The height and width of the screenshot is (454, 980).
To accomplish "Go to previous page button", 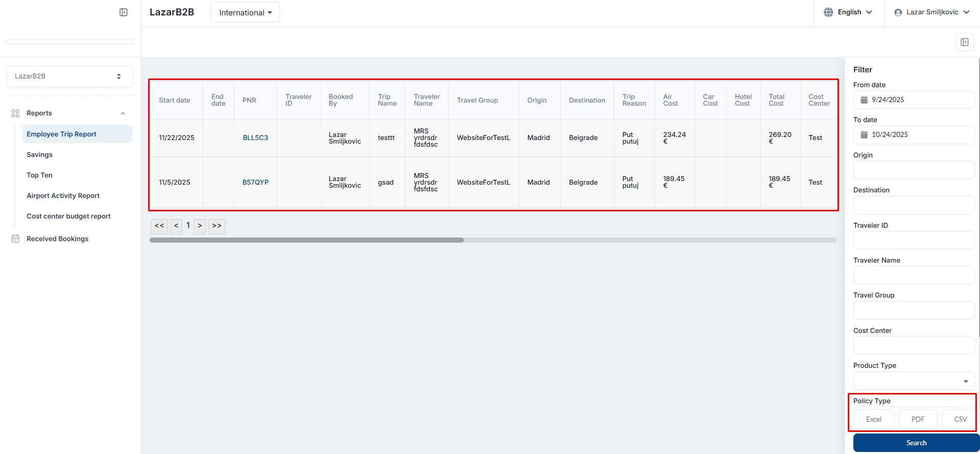I will click(x=176, y=226).
